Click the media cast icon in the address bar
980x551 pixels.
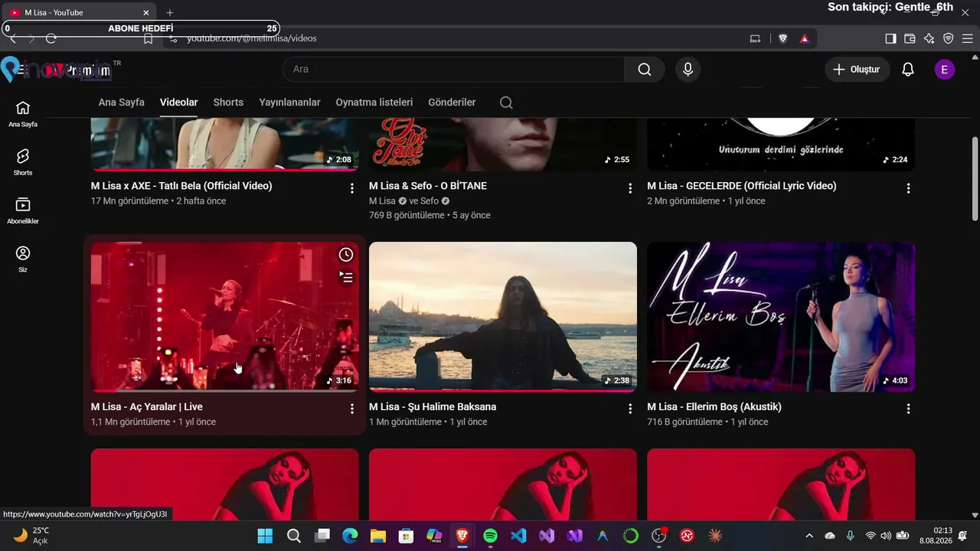(x=755, y=38)
